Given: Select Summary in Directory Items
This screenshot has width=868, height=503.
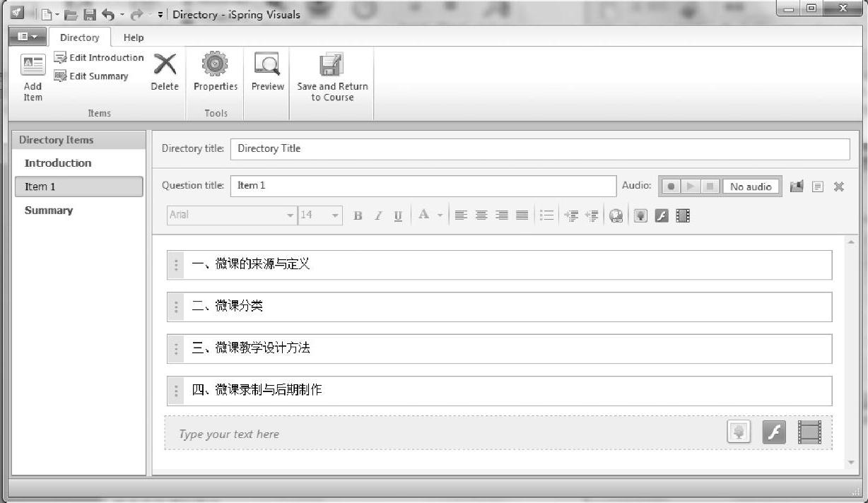Looking at the screenshot, I should [49, 211].
